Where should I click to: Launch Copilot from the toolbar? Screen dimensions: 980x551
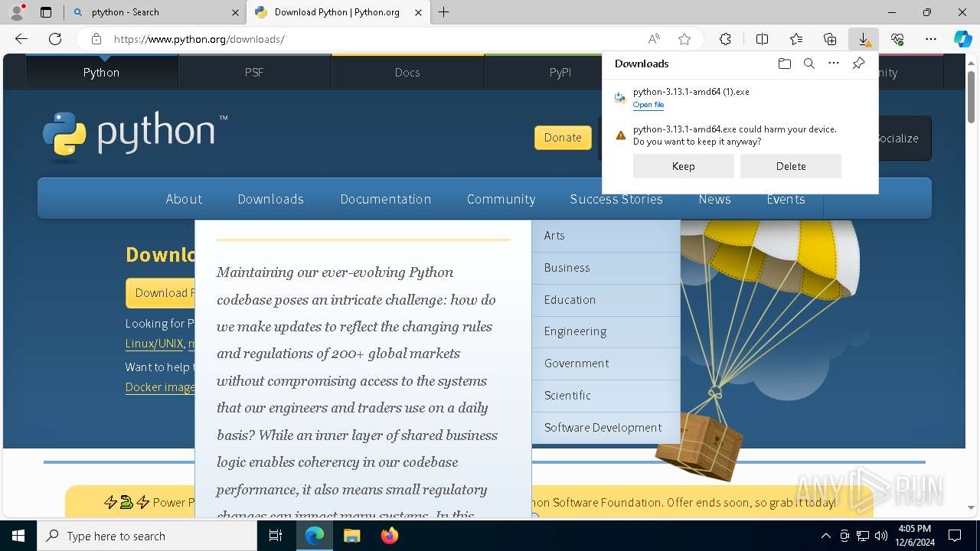(962, 39)
